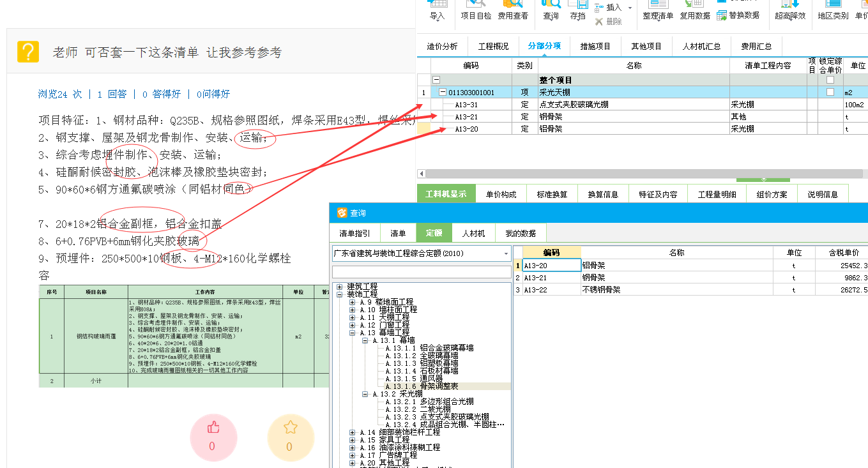Open 整理清单 organize list tool

pyautogui.click(x=658, y=11)
